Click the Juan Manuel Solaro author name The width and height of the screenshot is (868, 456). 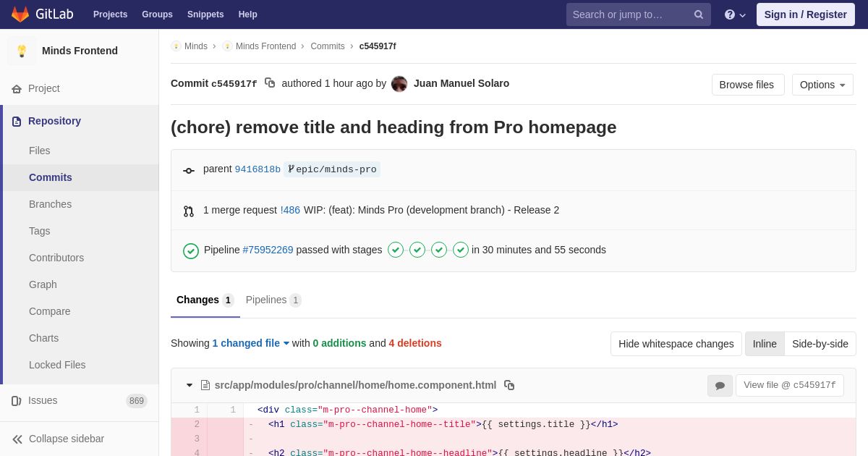[461, 83]
